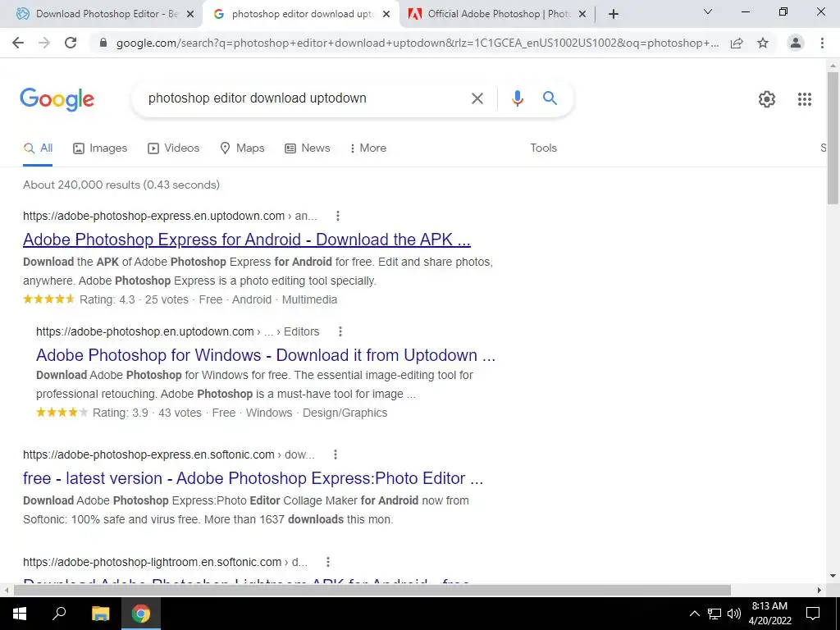Open options for softonic Lightroom result
Image resolution: width=840 pixels, height=630 pixels.
(x=328, y=562)
